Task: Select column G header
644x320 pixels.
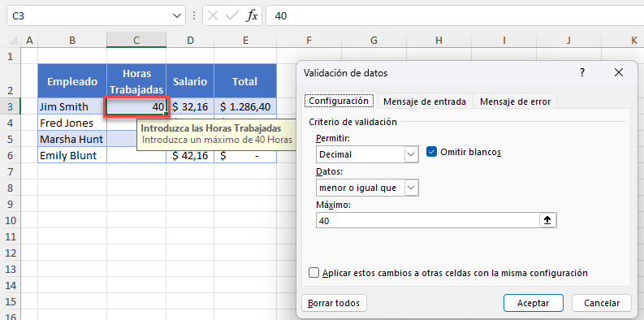Action: coord(374,41)
